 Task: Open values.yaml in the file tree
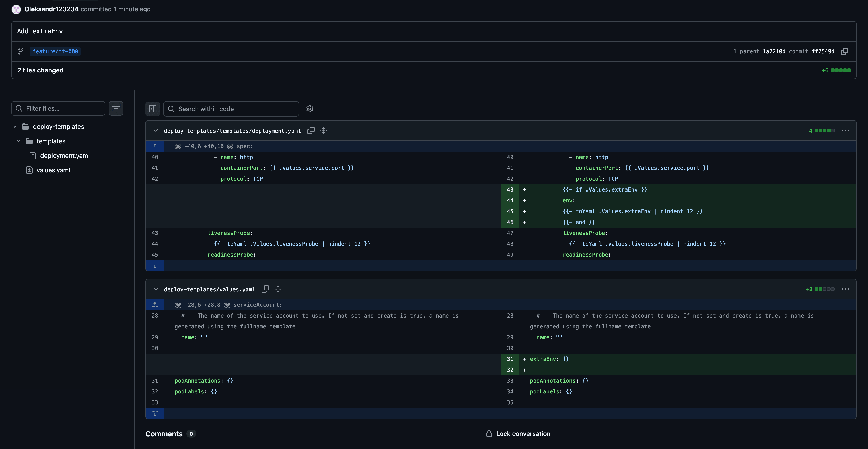(53, 170)
